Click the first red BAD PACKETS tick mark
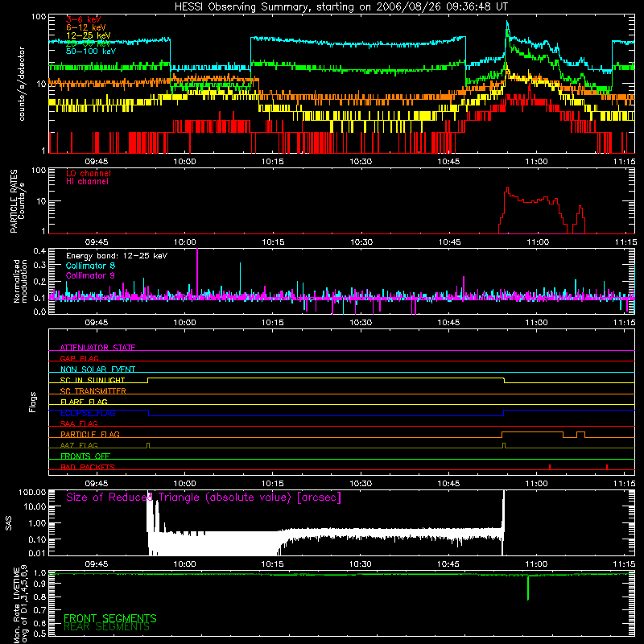The width and height of the screenshot is (644, 644). coord(550,467)
